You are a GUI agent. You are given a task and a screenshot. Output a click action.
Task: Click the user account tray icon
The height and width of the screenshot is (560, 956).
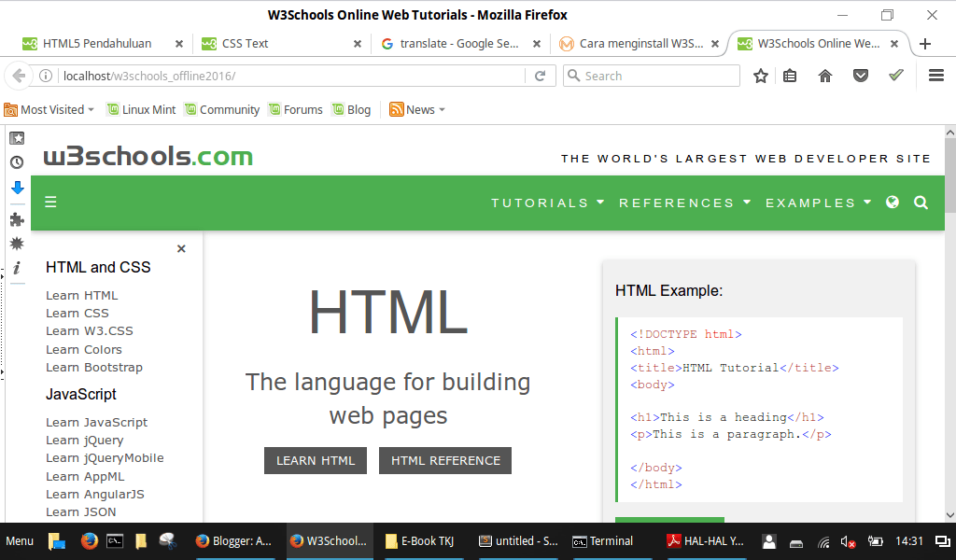pos(769,541)
